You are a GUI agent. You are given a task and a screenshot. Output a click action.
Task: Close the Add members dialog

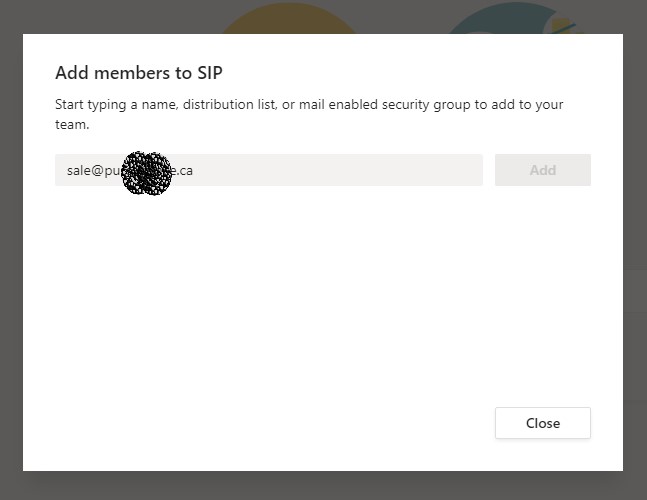pyautogui.click(x=542, y=423)
